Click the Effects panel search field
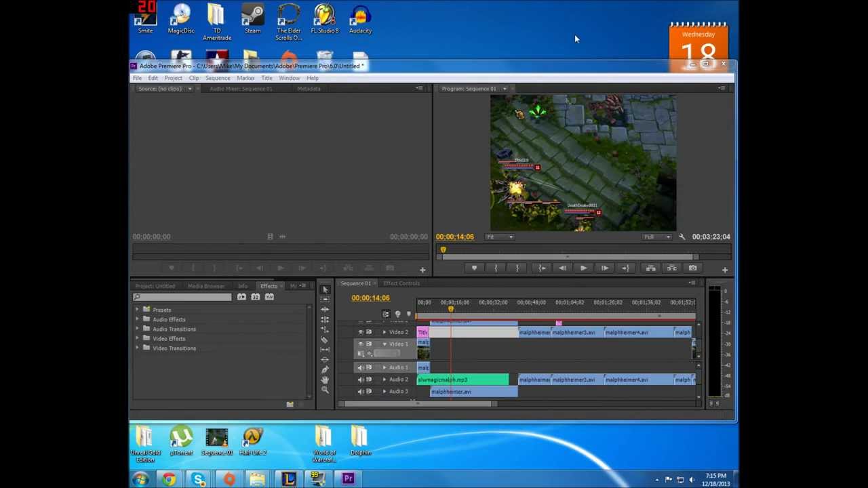Image resolution: width=868 pixels, height=488 pixels. [183, 297]
